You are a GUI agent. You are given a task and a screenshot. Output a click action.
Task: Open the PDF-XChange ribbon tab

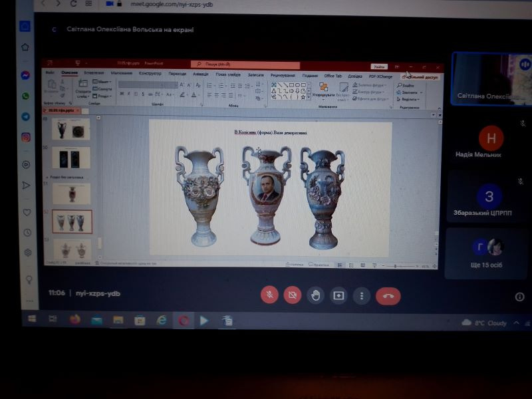pyautogui.click(x=380, y=76)
